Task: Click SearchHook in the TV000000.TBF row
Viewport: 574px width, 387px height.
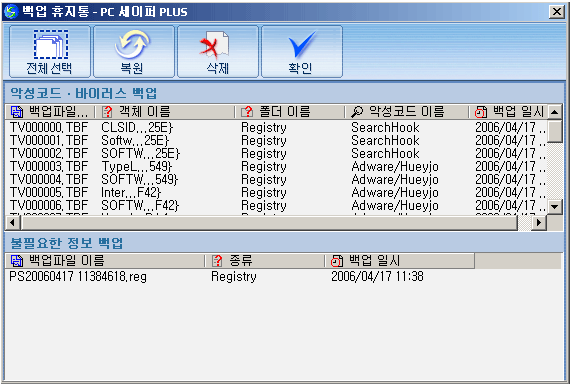Action: point(385,127)
